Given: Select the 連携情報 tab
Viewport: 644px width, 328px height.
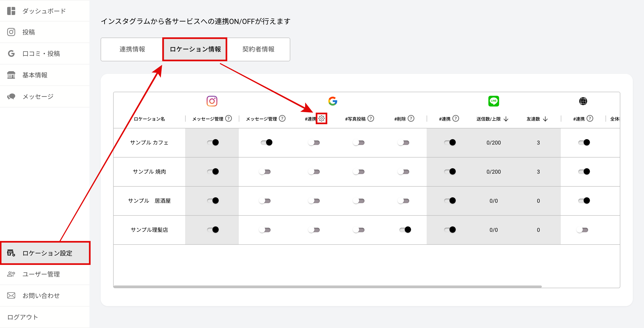Looking at the screenshot, I should (x=132, y=49).
